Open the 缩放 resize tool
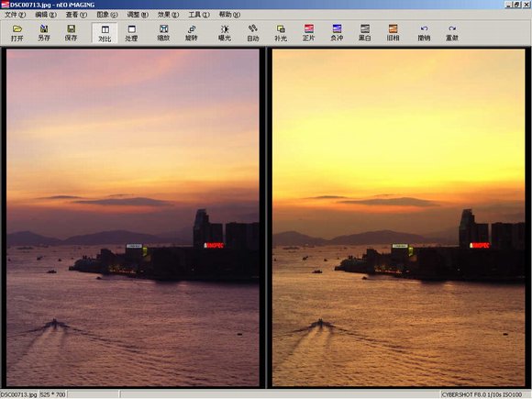The height and width of the screenshot is (399, 532). coord(163,33)
